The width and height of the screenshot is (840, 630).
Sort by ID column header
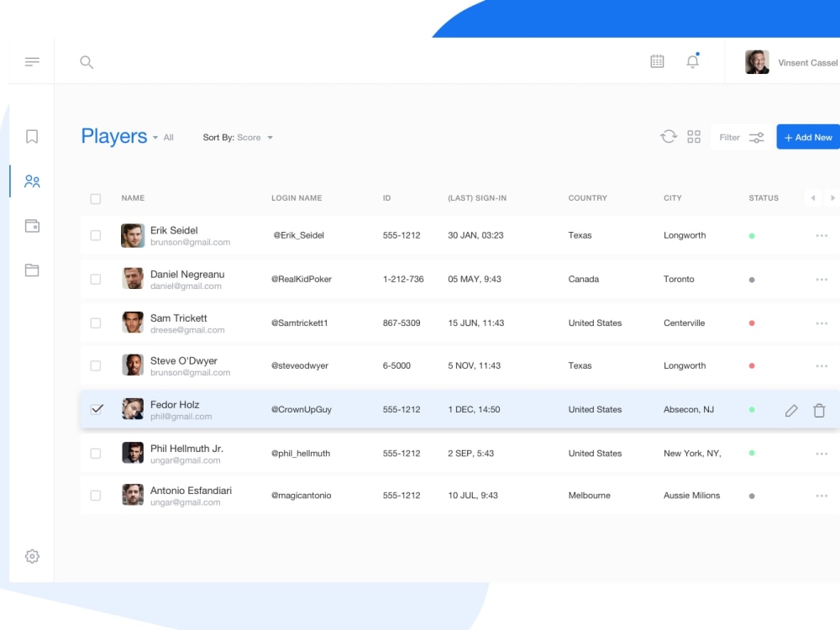coord(386,198)
